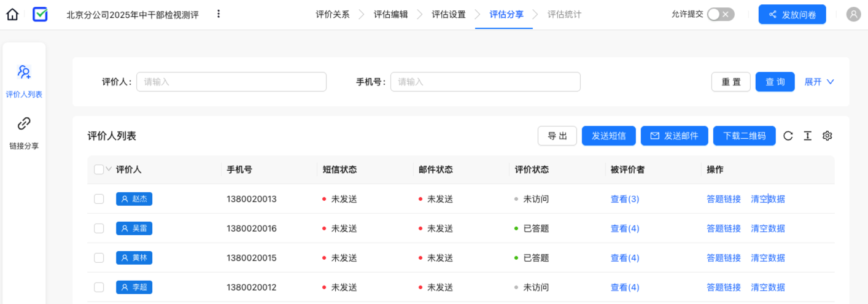Click phone number 1380020016

252,228
